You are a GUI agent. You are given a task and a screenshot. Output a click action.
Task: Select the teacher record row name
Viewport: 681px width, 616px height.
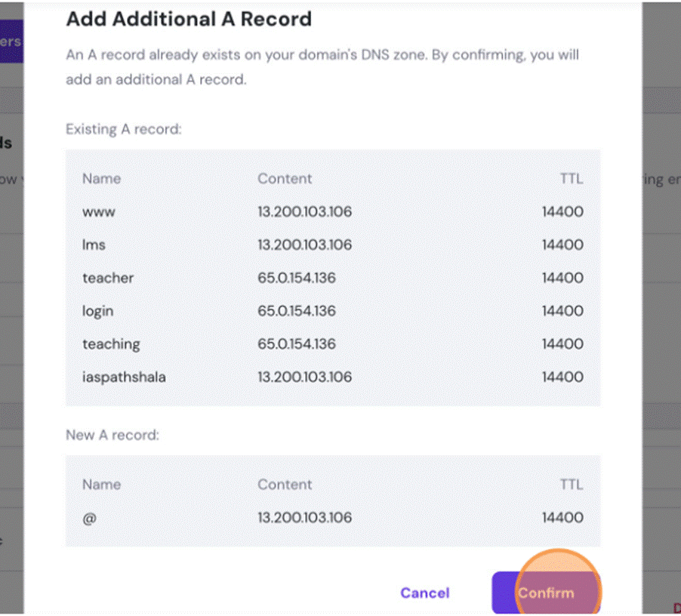coord(108,278)
